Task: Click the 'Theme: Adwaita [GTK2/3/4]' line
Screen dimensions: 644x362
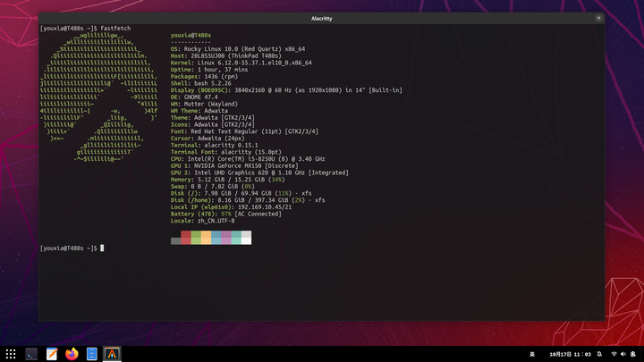Action: pyautogui.click(x=213, y=118)
